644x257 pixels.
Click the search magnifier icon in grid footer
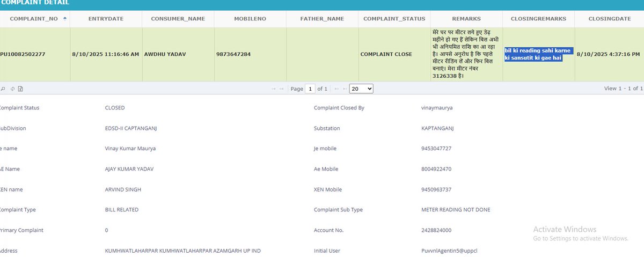click(2, 89)
